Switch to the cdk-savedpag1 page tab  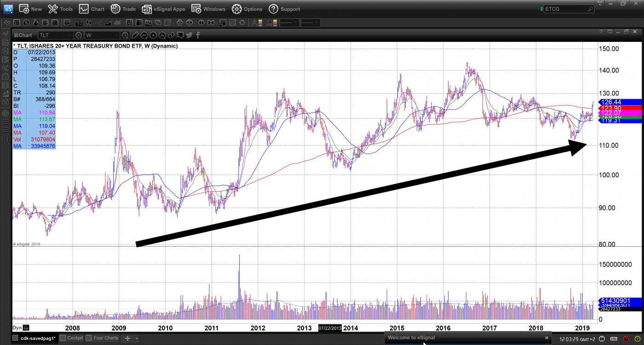[x=38, y=338]
